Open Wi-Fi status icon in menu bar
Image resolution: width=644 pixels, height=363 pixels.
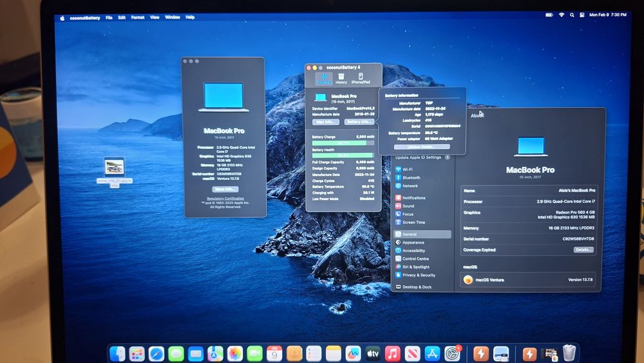pos(562,15)
